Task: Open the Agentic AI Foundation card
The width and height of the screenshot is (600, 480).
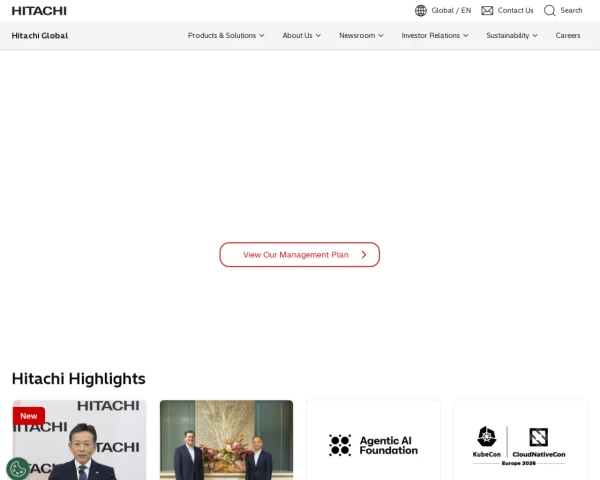Action: pos(373,440)
